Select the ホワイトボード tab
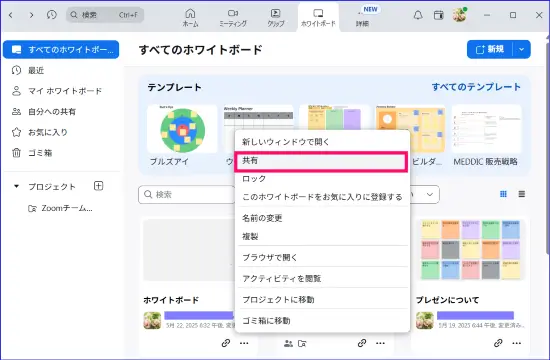550x360 pixels. [x=318, y=18]
